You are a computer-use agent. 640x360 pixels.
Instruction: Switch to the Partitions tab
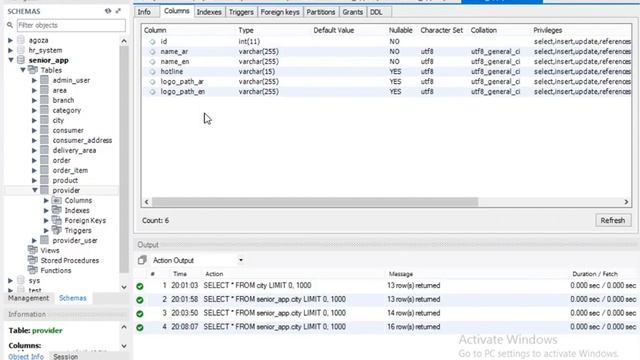[321, 12]
